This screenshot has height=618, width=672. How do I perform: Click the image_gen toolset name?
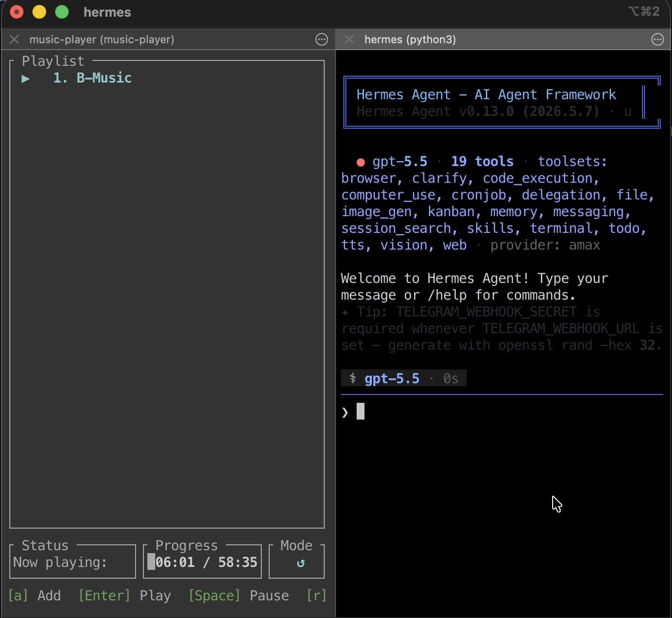point(376,212)
